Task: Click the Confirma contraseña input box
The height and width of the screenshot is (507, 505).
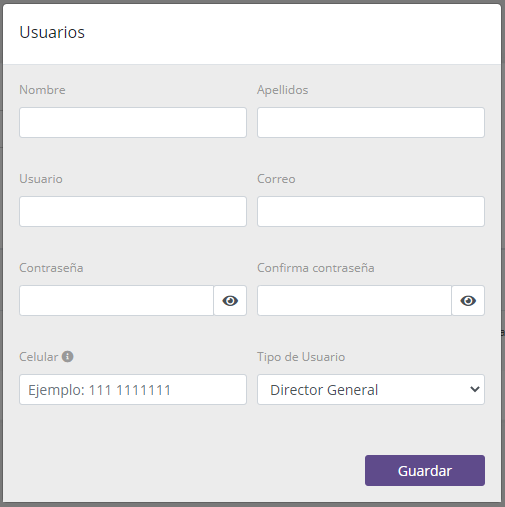Action: [354, 301]
